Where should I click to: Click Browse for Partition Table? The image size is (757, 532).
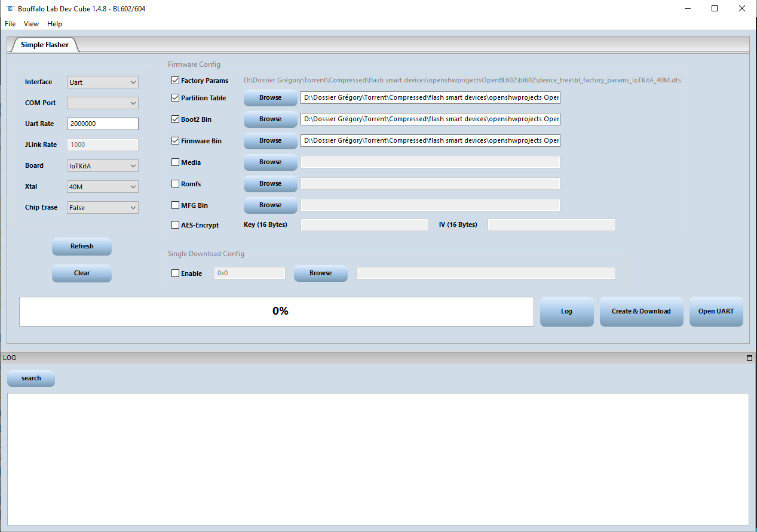(x=271, y=98)
